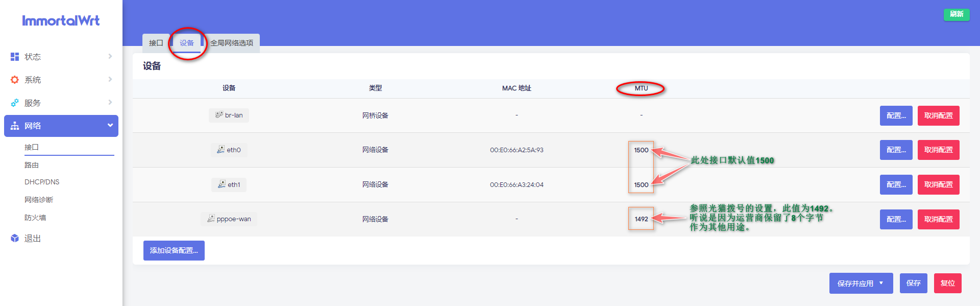Click the br-lan bridge device icon
The width and height of the screenshot is (980, 306).
pos(219,115)
